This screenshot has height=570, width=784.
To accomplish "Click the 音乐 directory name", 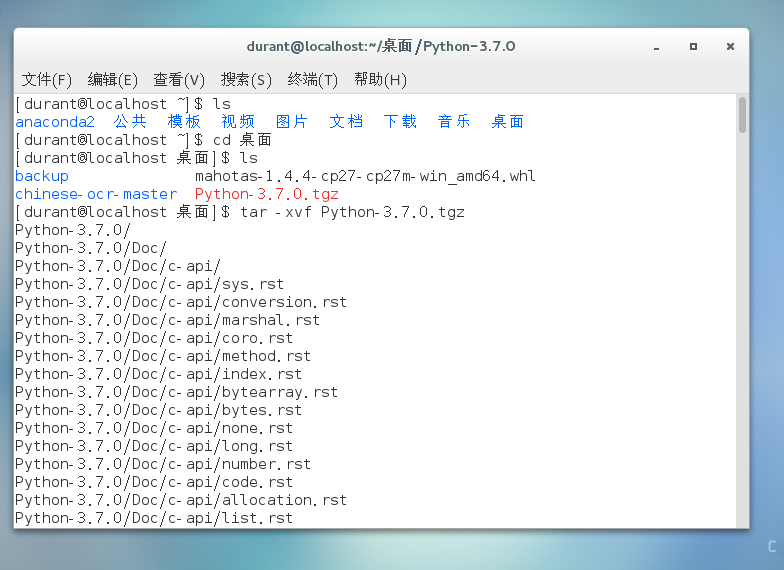I will (454, 122).
